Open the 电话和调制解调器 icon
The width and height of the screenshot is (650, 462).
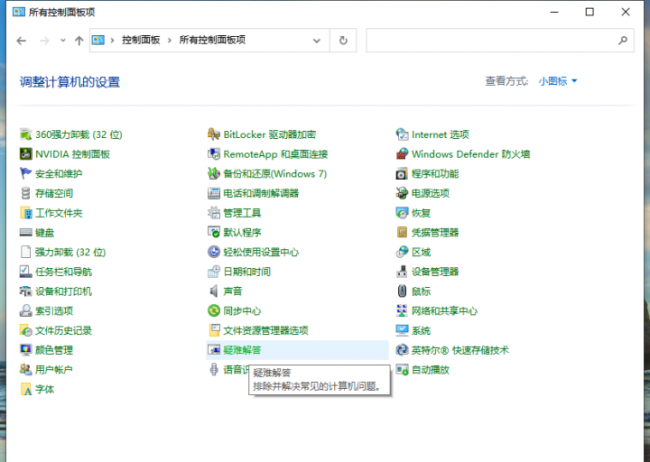[213, 193]
